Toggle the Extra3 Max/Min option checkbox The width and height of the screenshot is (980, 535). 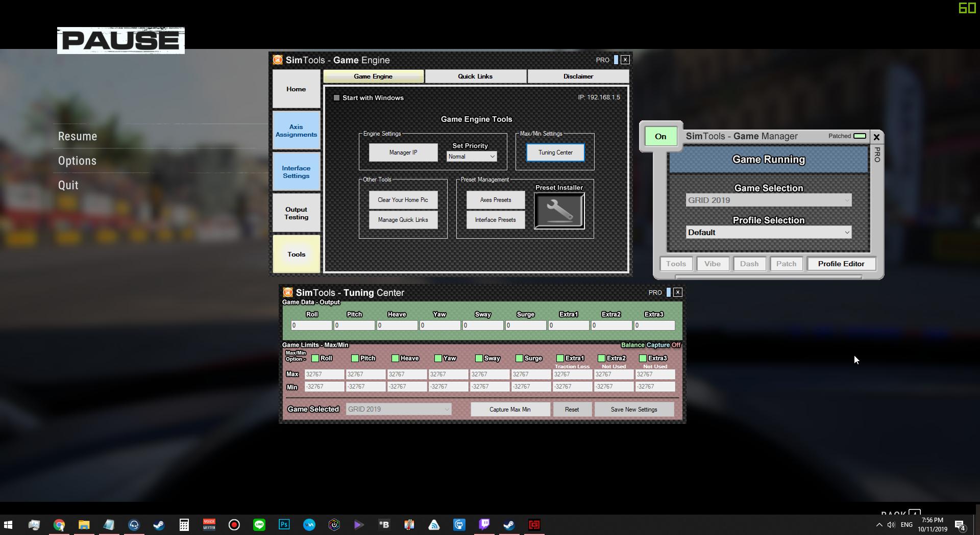click(x=643, y=358)
